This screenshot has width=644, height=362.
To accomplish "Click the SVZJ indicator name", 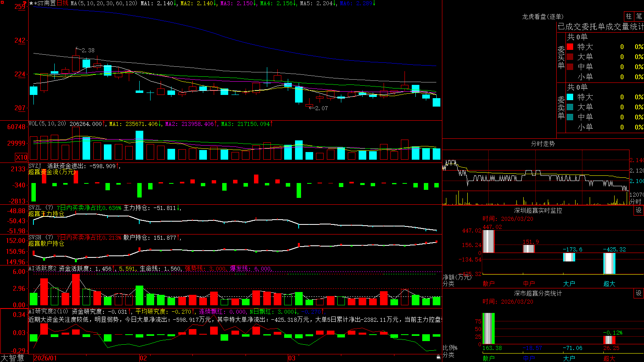I will (x=35, y=166).
